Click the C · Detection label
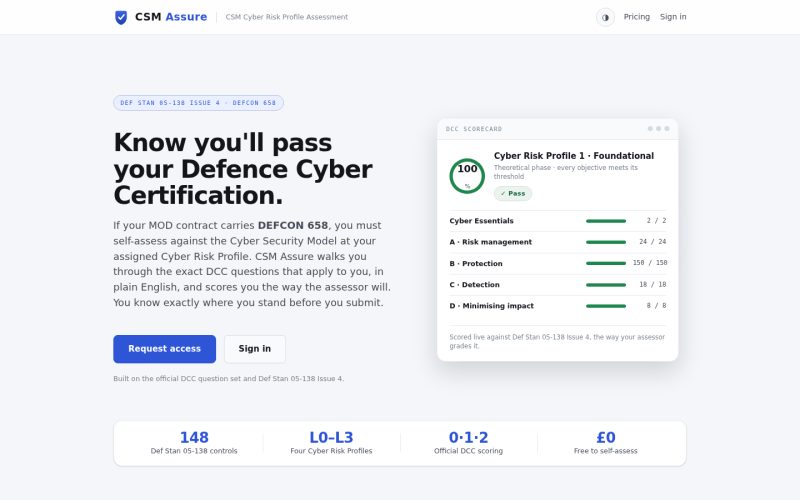Viewport: 800px width, 500px height. tap(474, 285)
